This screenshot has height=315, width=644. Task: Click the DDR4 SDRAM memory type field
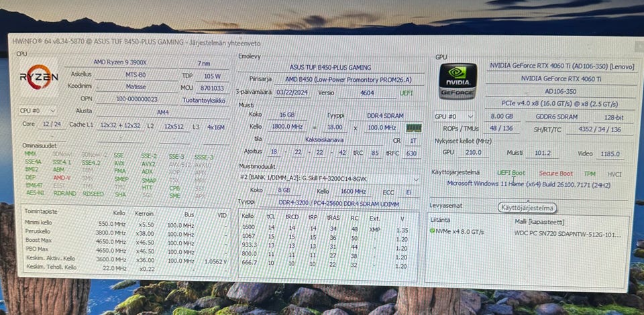[385, 116]
